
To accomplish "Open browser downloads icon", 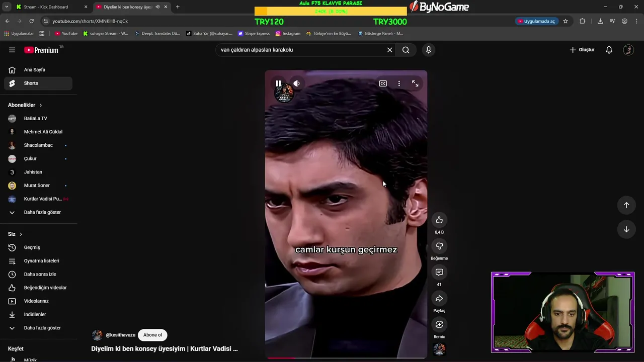I will (x=600, y=21).
